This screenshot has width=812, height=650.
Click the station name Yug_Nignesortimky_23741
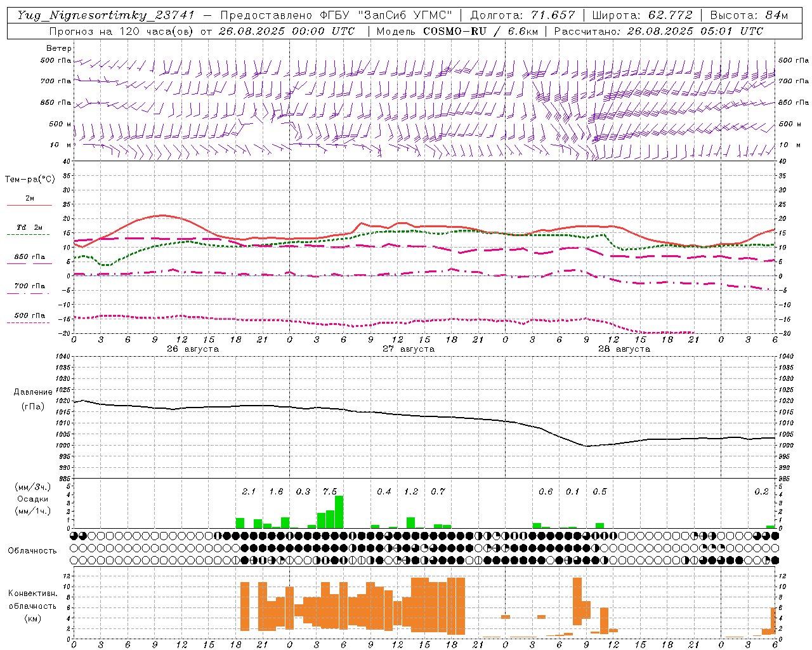pos(105,15)
